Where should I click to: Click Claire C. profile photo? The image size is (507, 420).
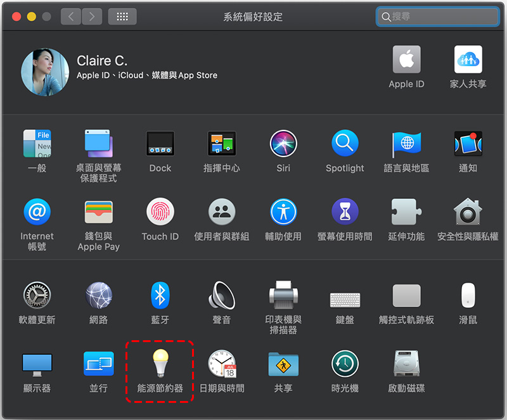45,72
